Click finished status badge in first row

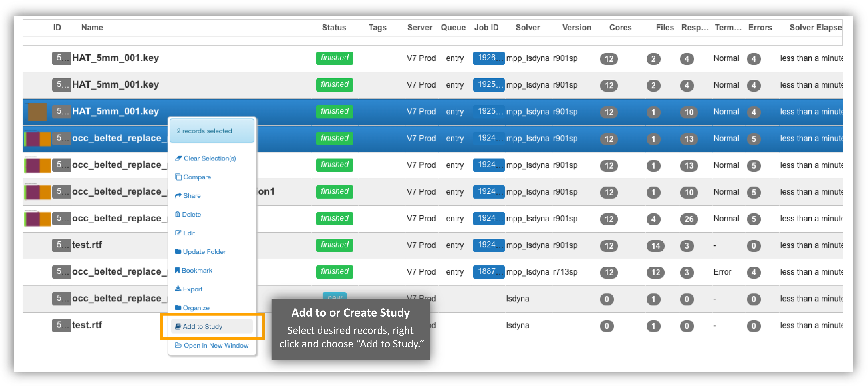click(x=334, y=58)
